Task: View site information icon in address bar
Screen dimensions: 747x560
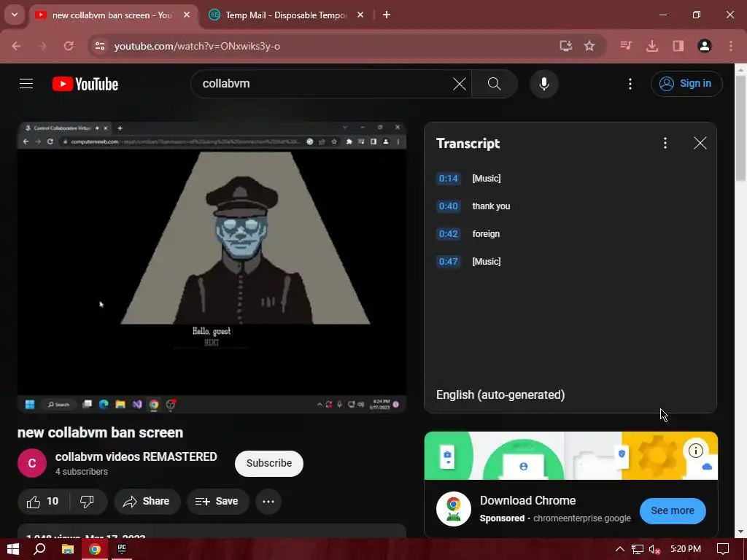Action: (99, 46)
